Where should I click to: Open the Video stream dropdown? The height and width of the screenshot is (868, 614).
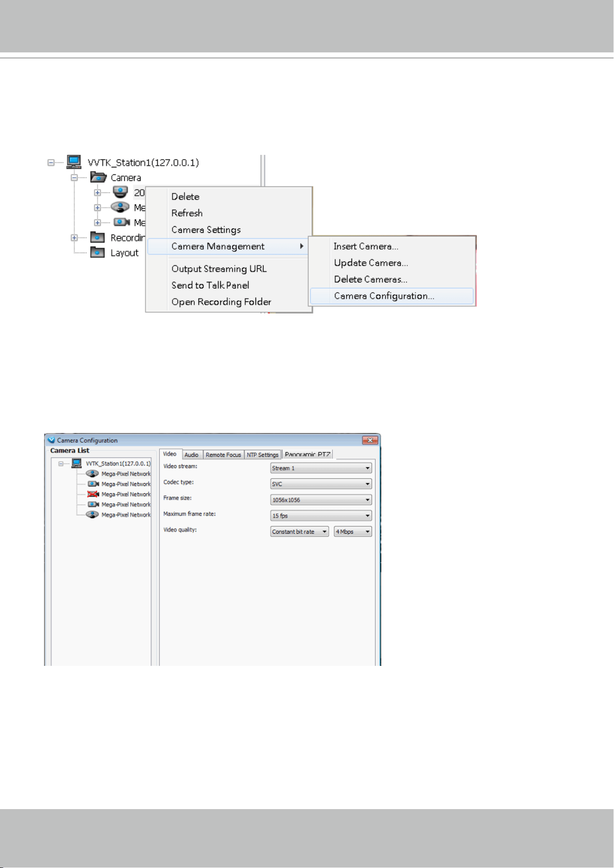321,468
